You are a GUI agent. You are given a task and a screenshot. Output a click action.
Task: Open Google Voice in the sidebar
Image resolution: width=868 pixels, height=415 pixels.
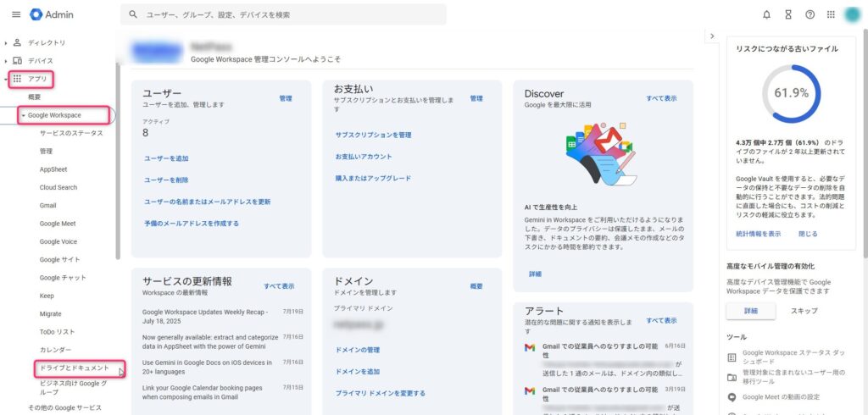(x=58, y=242)
